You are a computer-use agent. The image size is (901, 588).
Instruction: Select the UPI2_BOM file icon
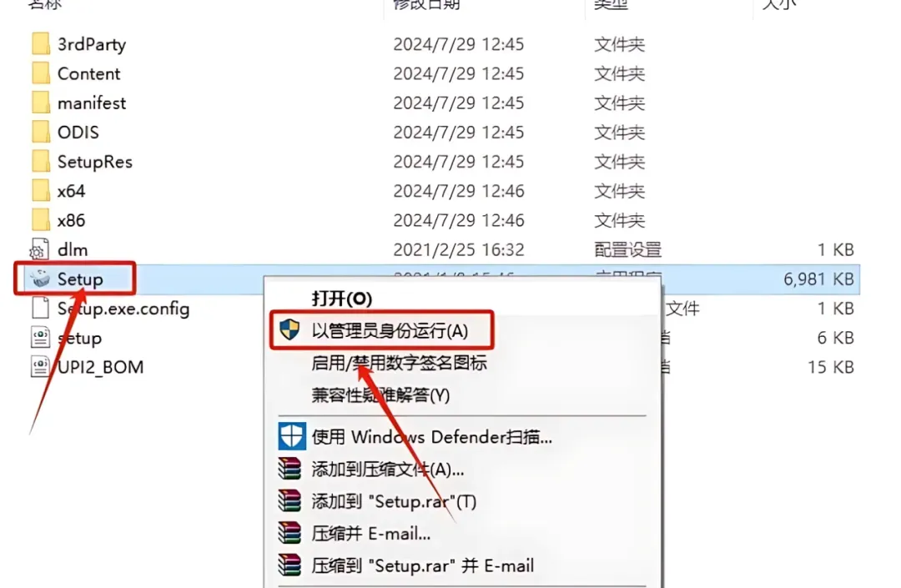coord(40,366)
